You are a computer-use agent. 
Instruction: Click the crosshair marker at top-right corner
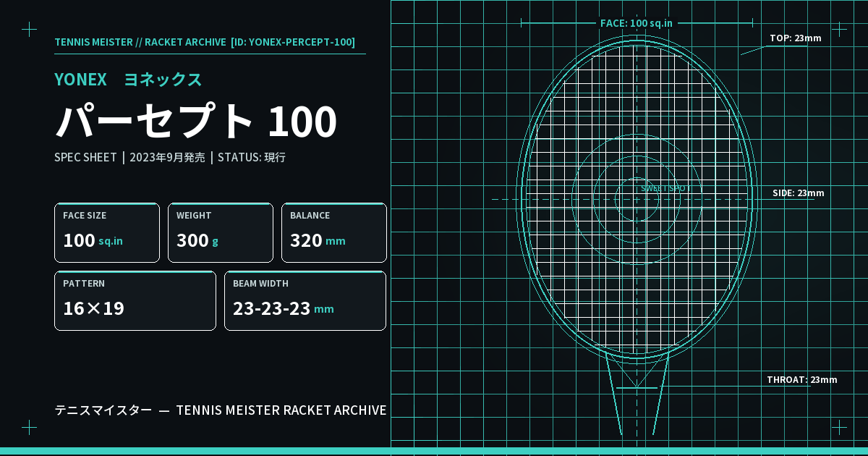[x=839, y=29]
